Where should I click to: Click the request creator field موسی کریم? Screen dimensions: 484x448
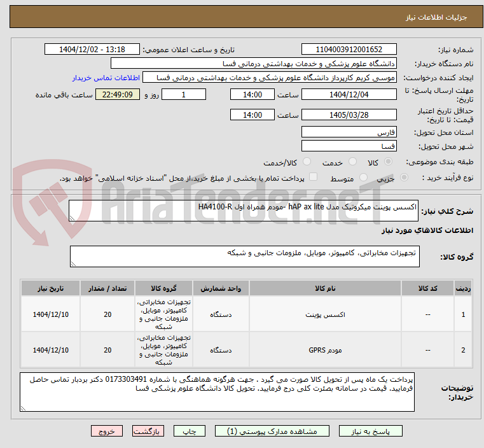pyautogui.click(x=270, y=78)
